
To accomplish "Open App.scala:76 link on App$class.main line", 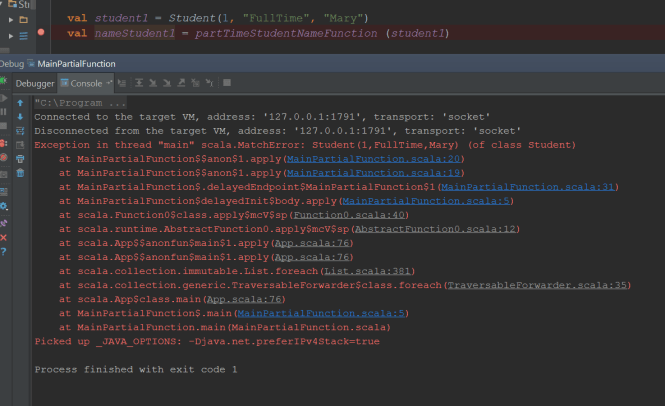I will [x=244, y=299].
